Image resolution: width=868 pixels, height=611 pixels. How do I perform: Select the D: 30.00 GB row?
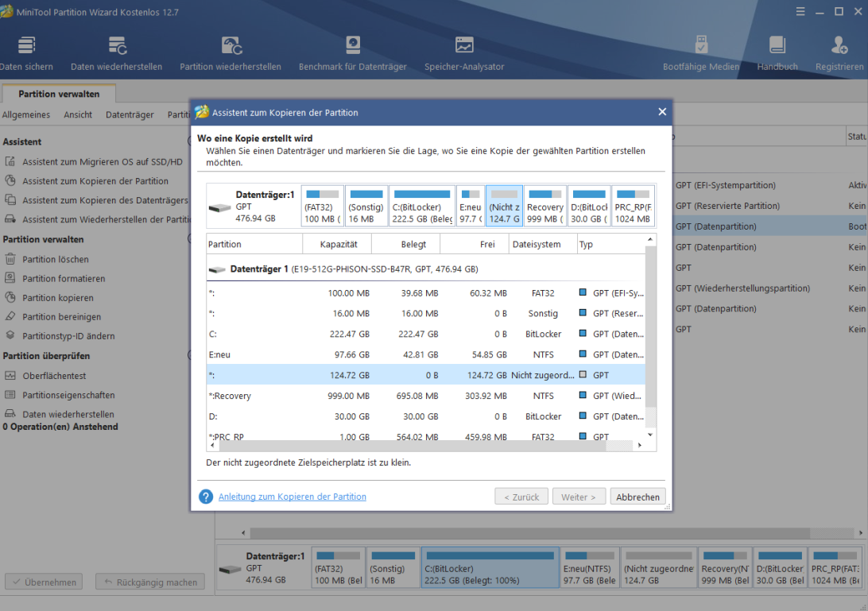[x=426, y=416]
